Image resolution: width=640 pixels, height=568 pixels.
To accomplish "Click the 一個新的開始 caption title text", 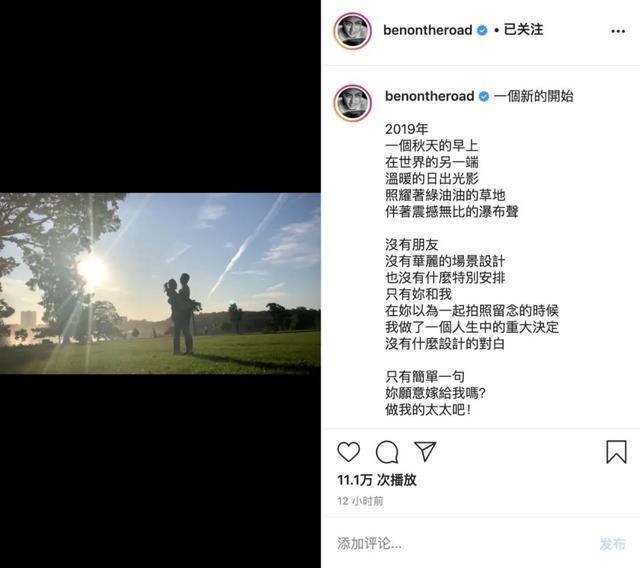I will click(x=533, y=96).
